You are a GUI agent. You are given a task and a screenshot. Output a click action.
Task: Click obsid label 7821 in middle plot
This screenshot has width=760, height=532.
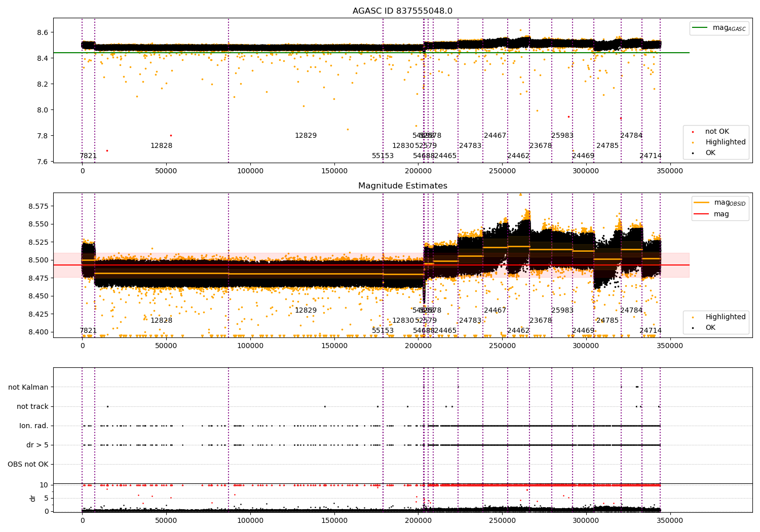88,331
